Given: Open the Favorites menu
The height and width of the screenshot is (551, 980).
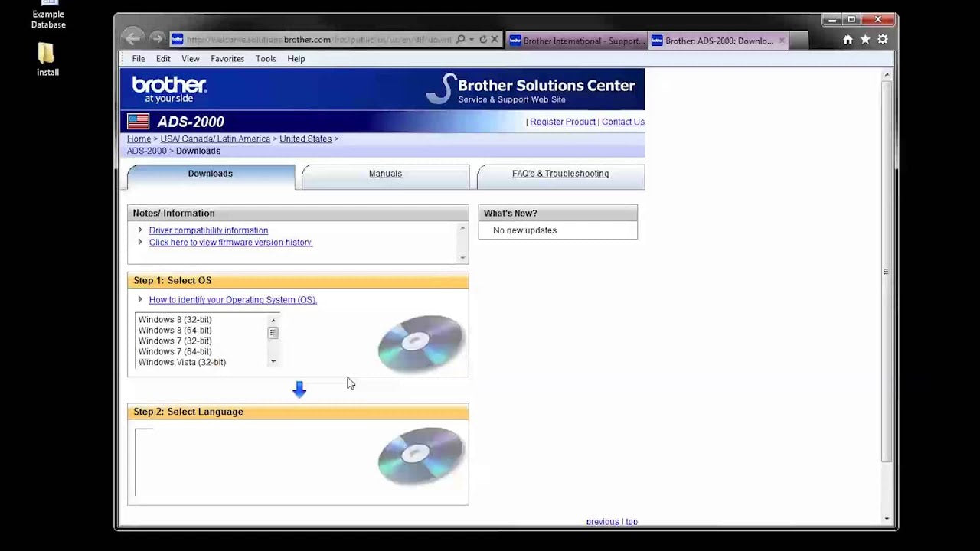Looking at the screenshot, I should 227,59.
